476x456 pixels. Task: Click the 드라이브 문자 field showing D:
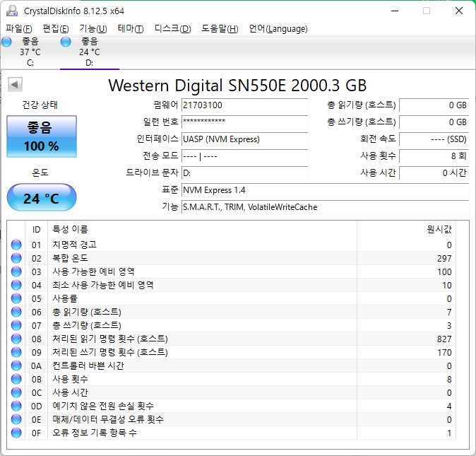coord(244,173)
